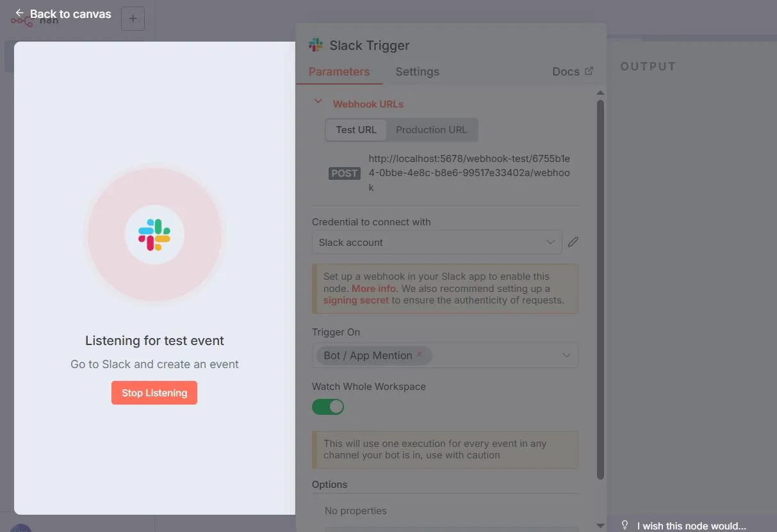Screen dimensions: 777x532
Task: Open Docs external link
Action: point(573,72)
